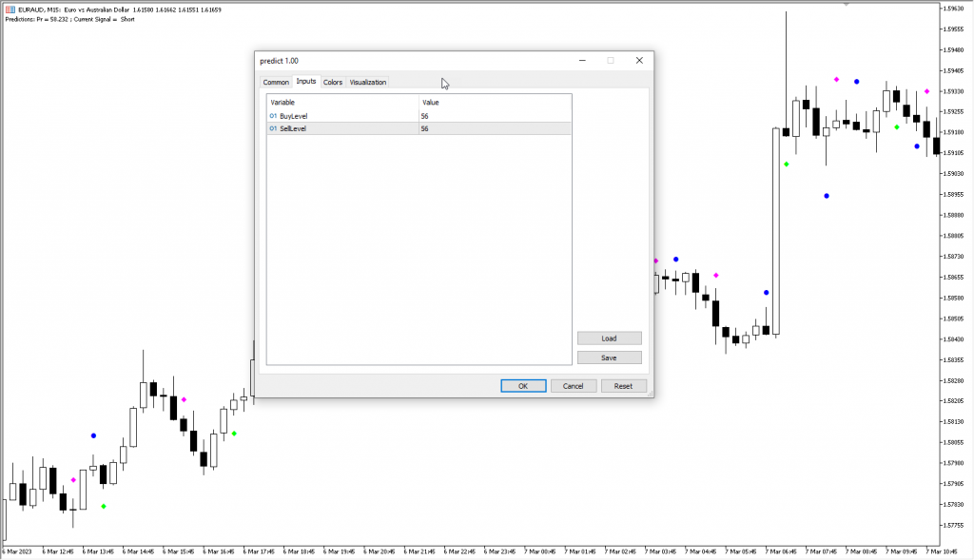Open the Visualization tab

[x=368, y=82]
